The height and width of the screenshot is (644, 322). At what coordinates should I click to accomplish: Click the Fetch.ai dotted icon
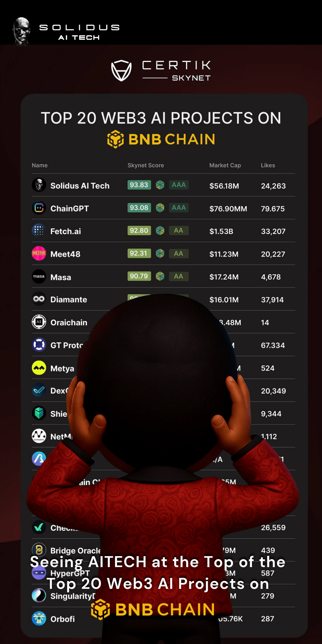point(39,230)
